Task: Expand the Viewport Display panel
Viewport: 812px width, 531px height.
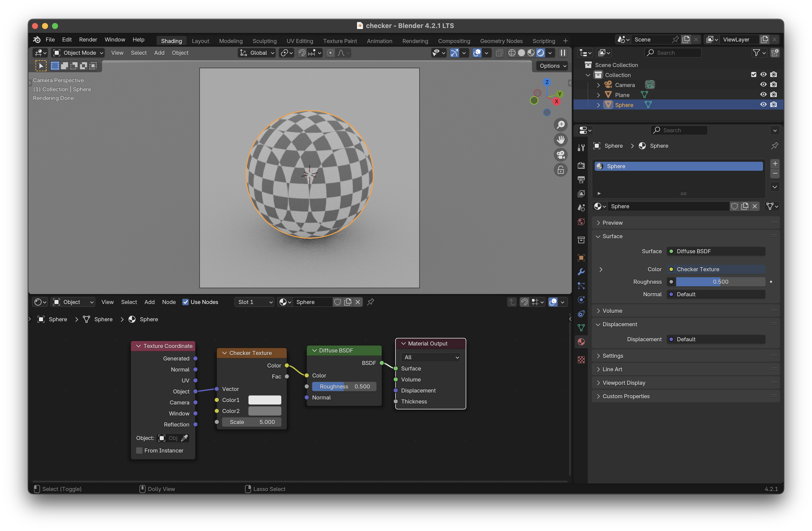Action: point(624,383)
